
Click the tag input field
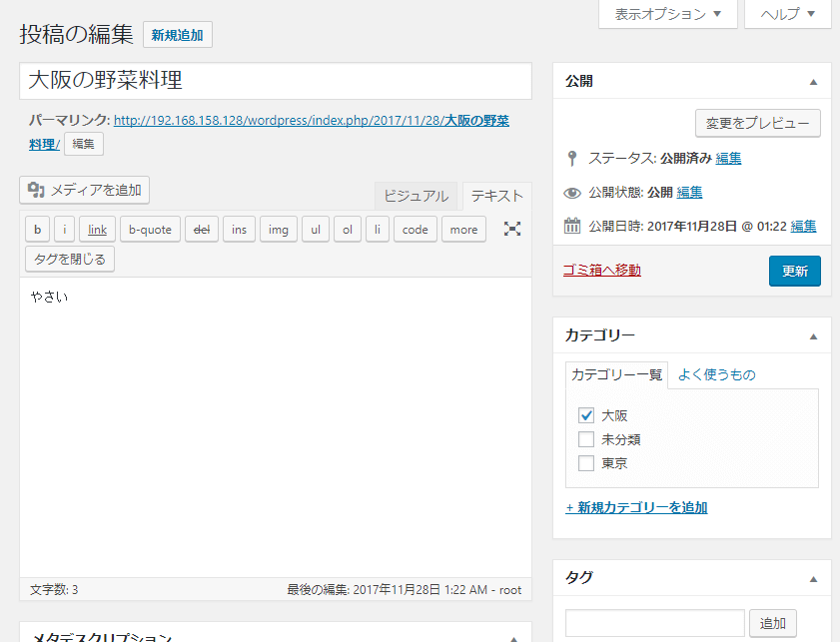pyautogui.click(x=654, y=623)
